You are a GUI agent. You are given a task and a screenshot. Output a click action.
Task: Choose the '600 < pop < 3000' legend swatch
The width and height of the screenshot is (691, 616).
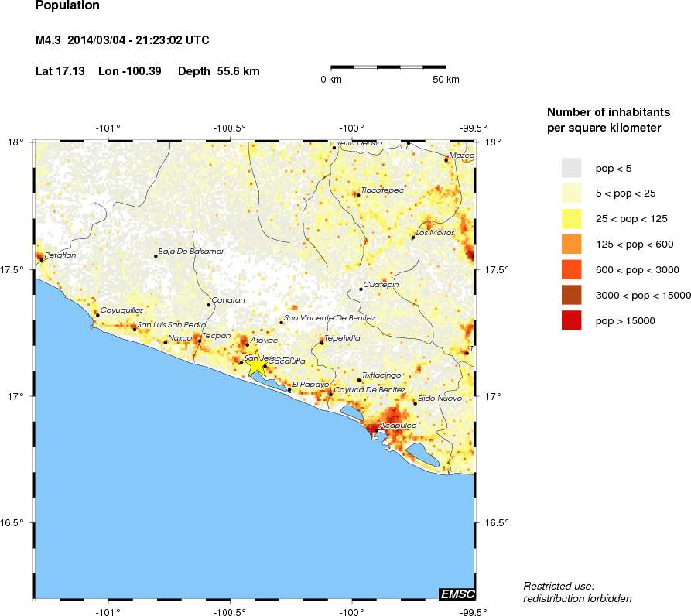(571, 269)
